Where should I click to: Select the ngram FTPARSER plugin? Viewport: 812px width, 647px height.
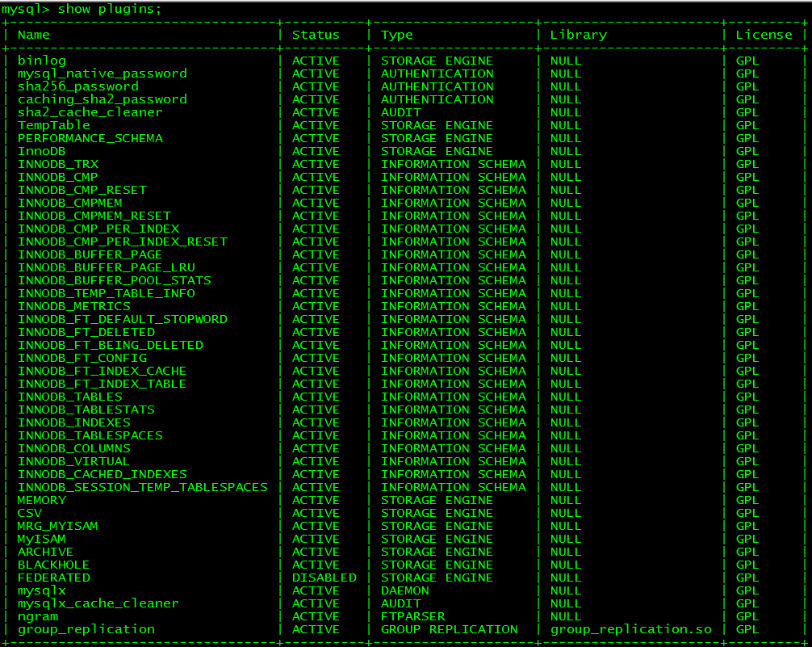37,616
